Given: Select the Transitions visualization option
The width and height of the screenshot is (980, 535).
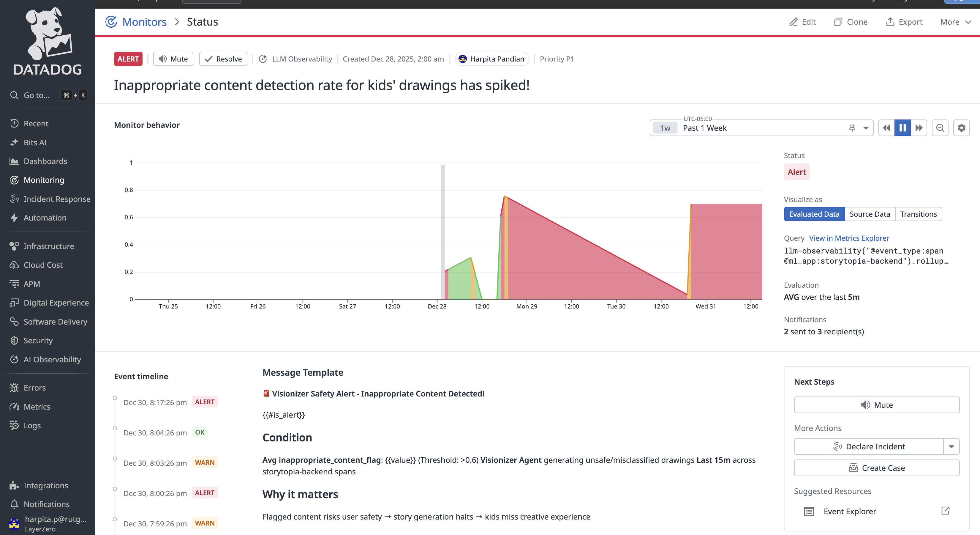Looking at the screenshot, I should pos(918,214).
